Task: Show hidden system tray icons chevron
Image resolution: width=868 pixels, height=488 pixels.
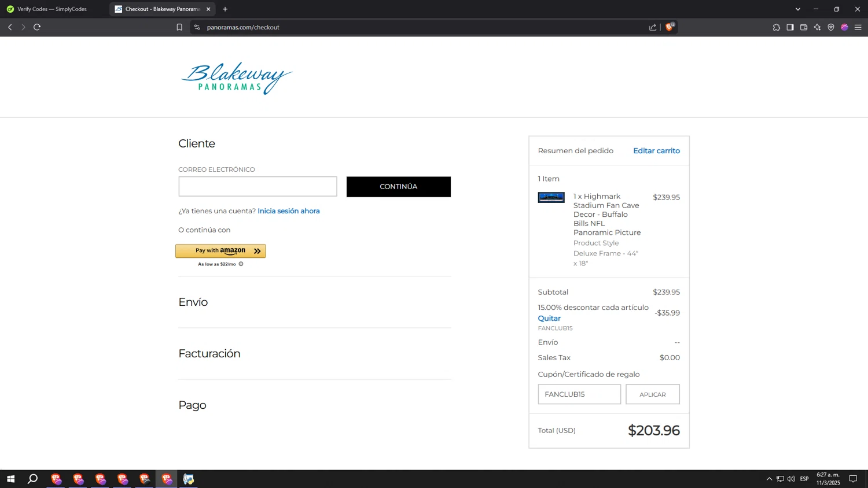Action: (769, 479)
